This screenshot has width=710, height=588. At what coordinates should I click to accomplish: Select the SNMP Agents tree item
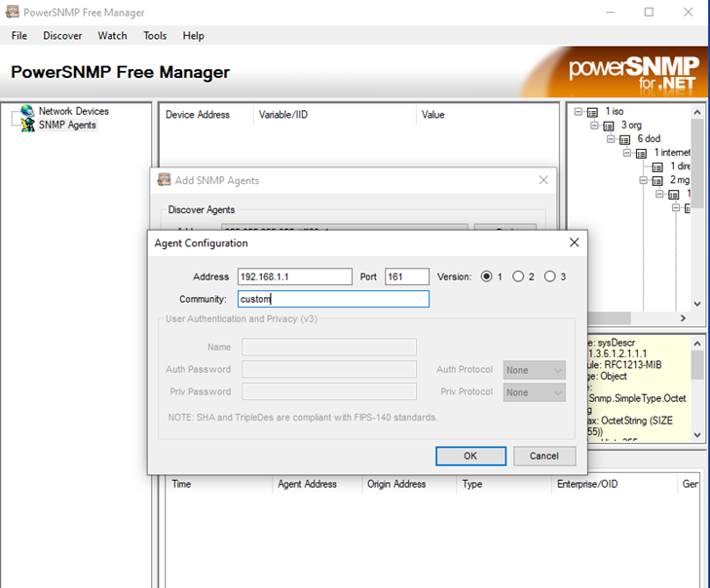pyautogui.click(x=67, y=125)
